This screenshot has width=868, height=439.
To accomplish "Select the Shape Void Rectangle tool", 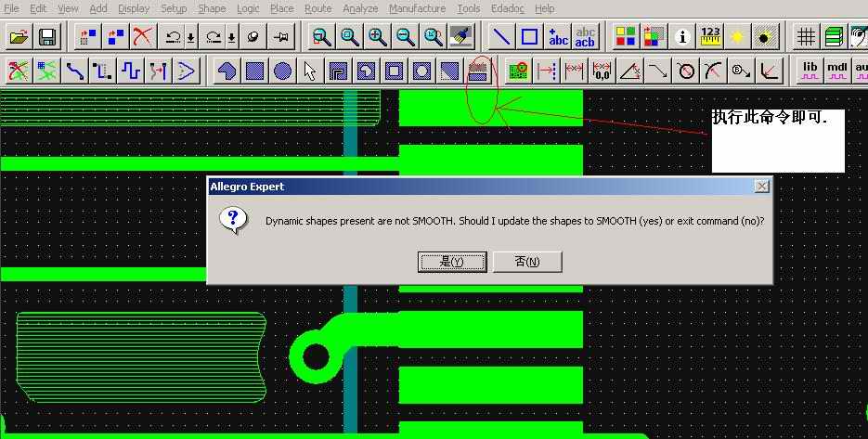I will pyautogui.click(x=395, y=71).
